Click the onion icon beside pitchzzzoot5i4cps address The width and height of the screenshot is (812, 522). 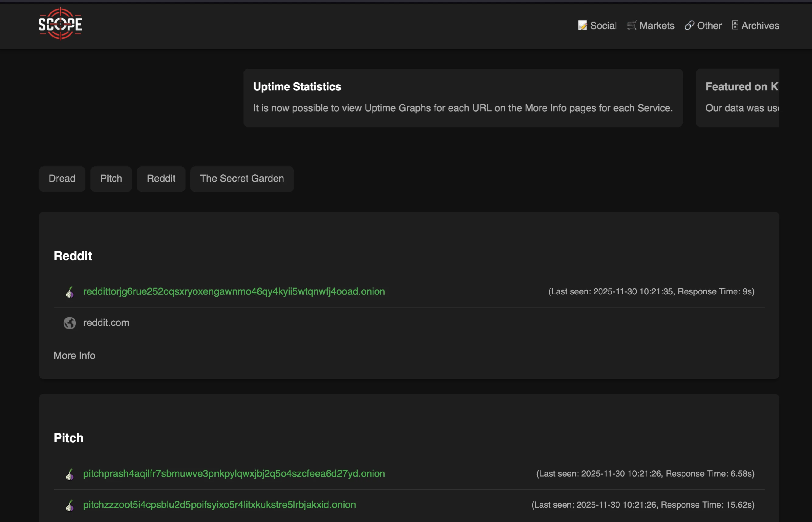click(70, 505)
